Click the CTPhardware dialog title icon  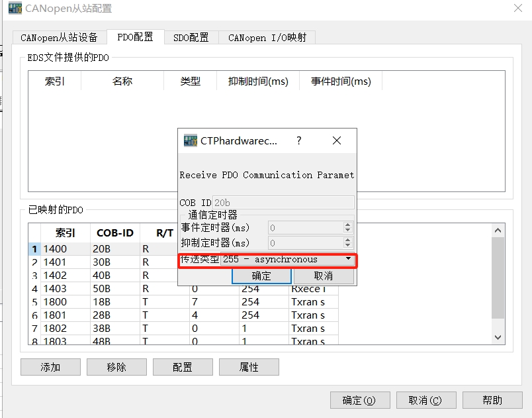point(191,140)
